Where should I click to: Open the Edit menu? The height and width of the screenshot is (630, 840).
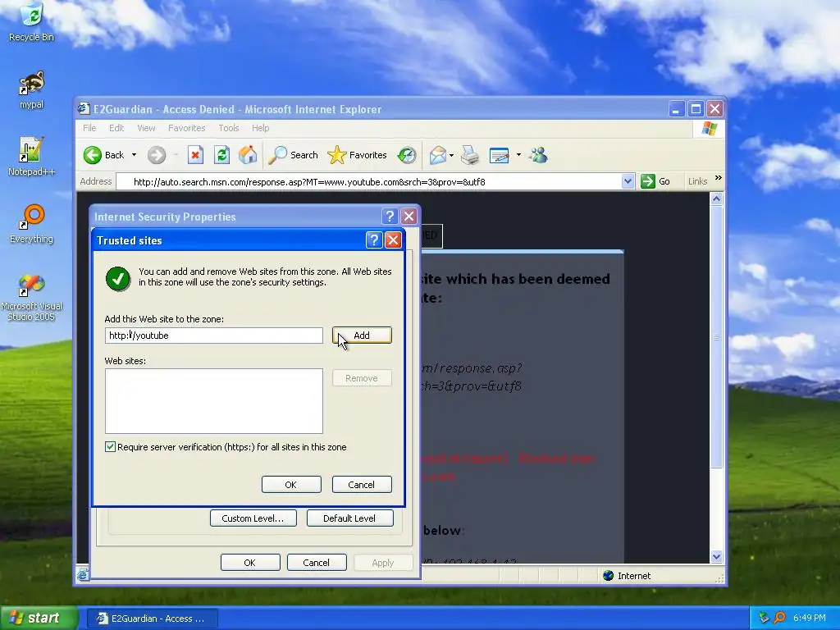click(116, 128)
